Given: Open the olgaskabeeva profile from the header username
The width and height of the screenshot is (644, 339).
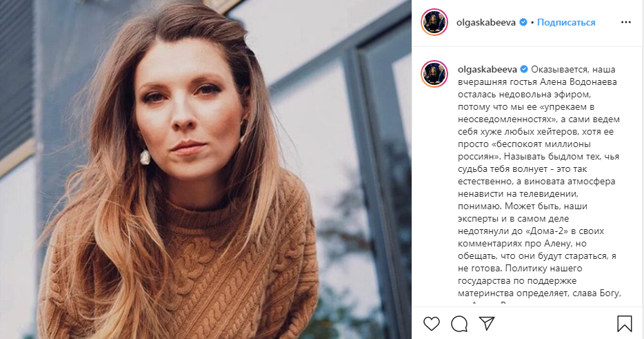Looking at the screenshot, I should point(486,22).
